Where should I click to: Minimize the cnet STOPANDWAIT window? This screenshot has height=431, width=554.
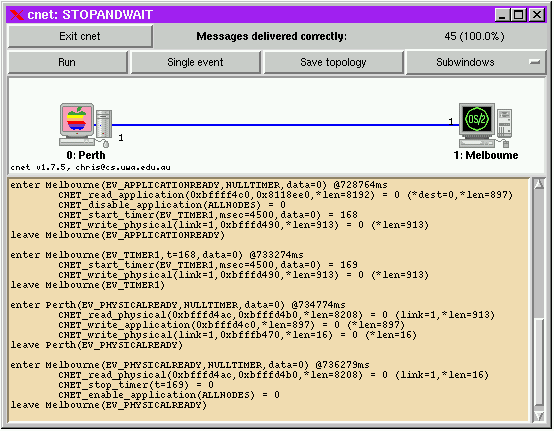click(x=502, y=15)
